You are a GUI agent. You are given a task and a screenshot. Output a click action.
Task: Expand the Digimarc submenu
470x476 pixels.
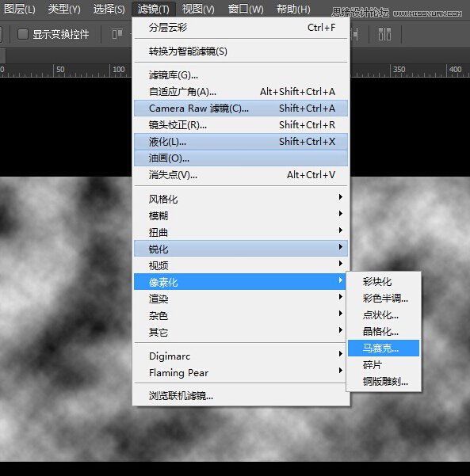pyautogui.click(x=241, y=356)
